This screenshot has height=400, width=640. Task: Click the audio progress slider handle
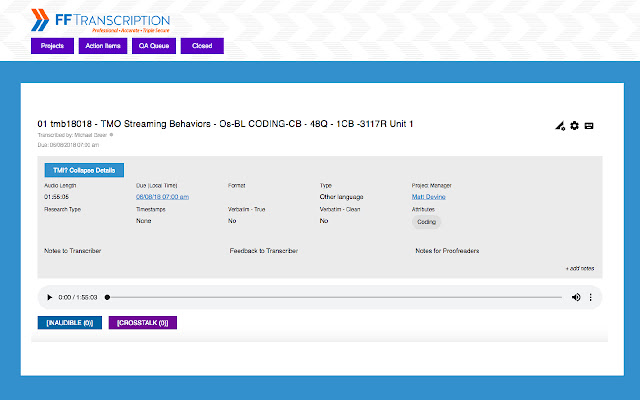107,297
